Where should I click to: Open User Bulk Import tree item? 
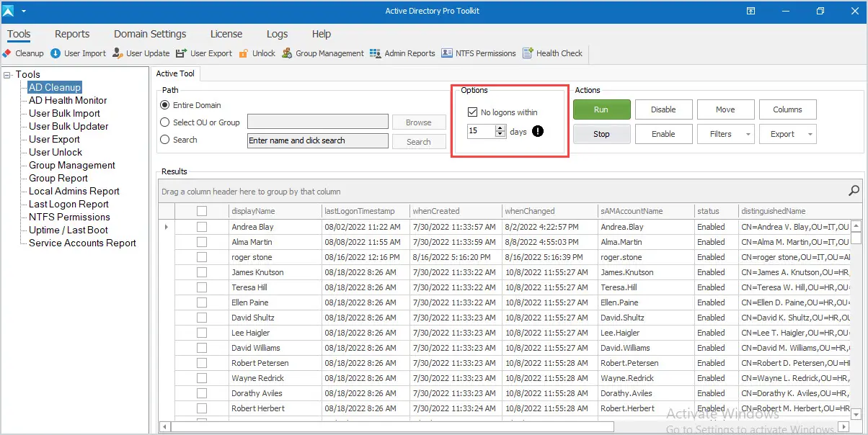[64, 114]
